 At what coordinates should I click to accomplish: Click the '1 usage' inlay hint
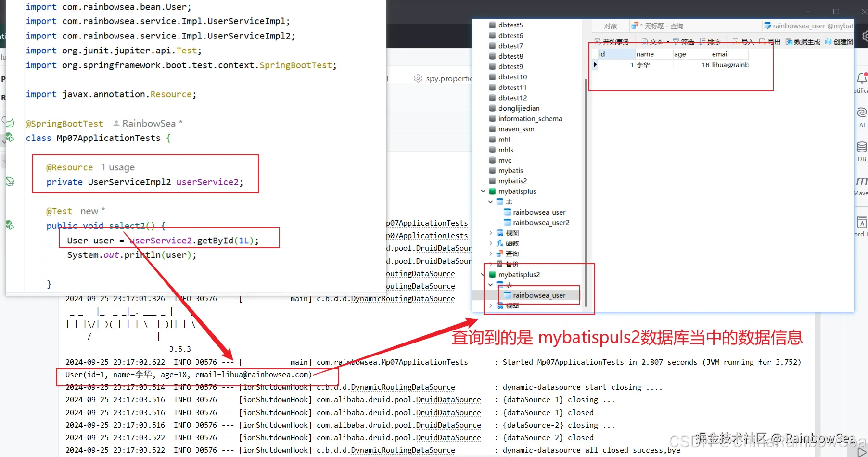click(x=118, y=167)
